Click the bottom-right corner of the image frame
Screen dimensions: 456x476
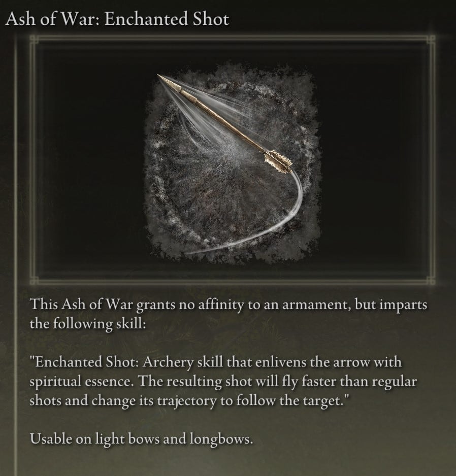[x=431, y=281]
